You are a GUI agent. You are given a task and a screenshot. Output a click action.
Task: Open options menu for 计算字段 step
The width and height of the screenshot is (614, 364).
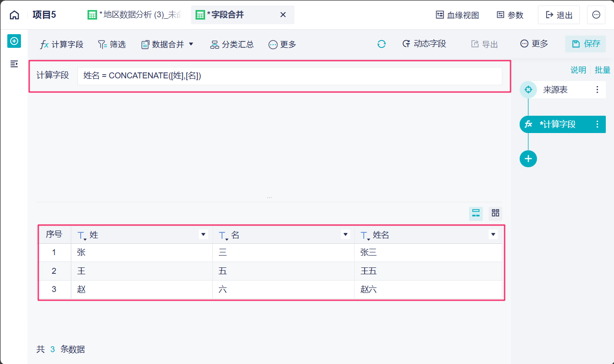coord(598,124)
